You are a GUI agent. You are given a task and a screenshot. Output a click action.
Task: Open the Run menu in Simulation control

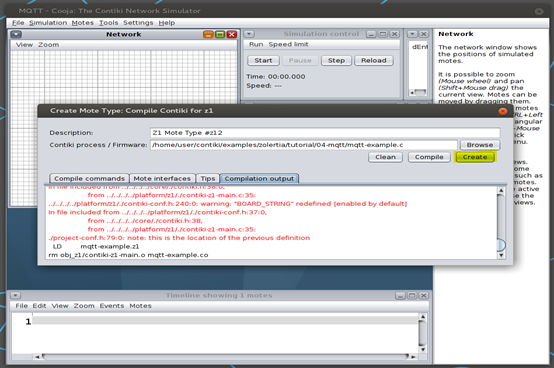click(x=256, y=44)
